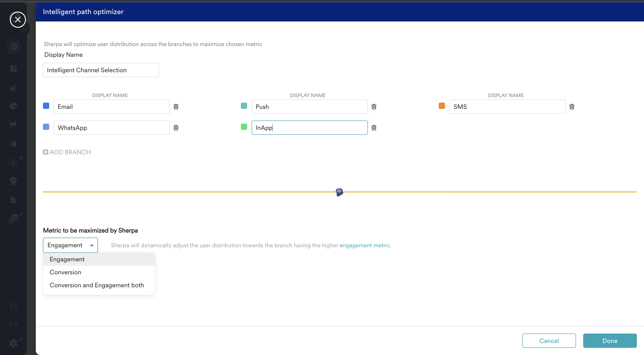Click into the WhatsApp display name field

click(112, 128)
